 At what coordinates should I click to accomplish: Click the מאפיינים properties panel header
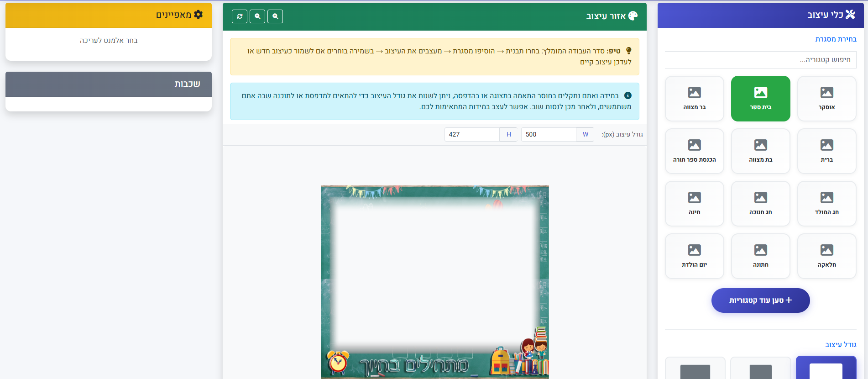109,15
